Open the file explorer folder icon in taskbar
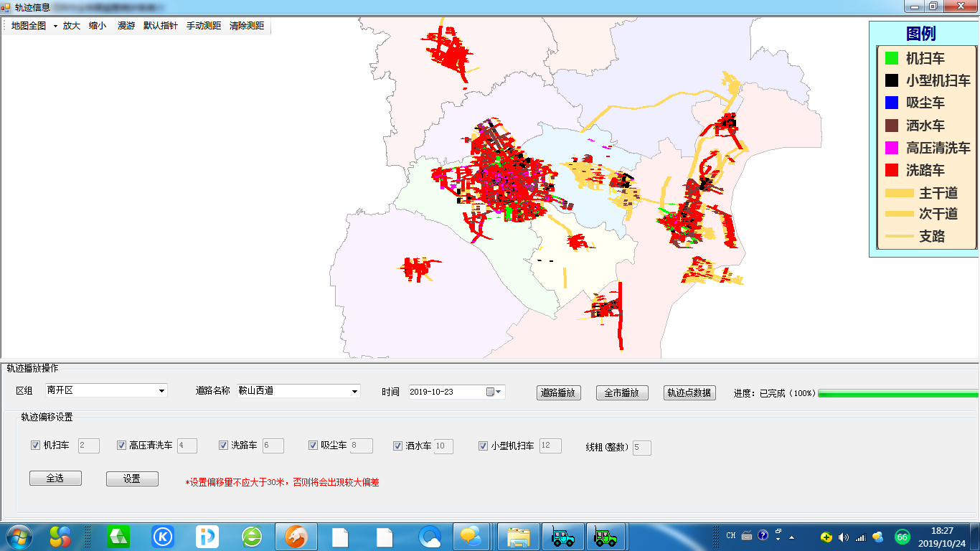The width and height of the screenshot is (980, 551). (518, 537)
